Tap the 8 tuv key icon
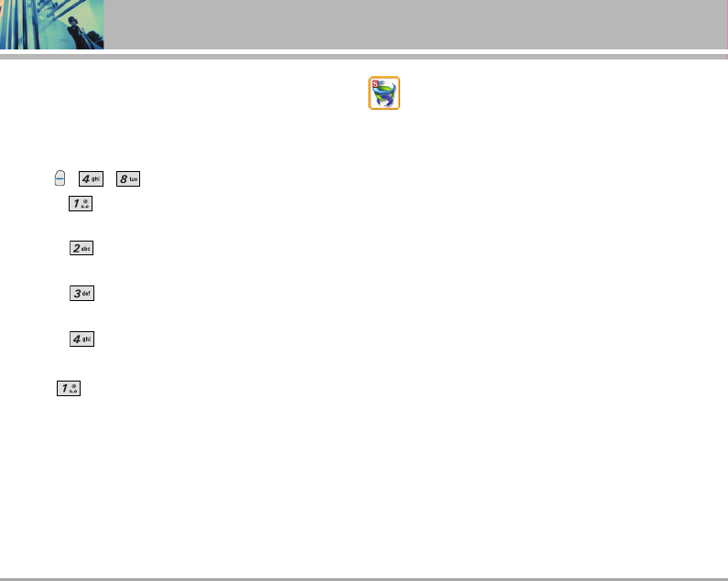Screen dimensions: 728x581 128,178
